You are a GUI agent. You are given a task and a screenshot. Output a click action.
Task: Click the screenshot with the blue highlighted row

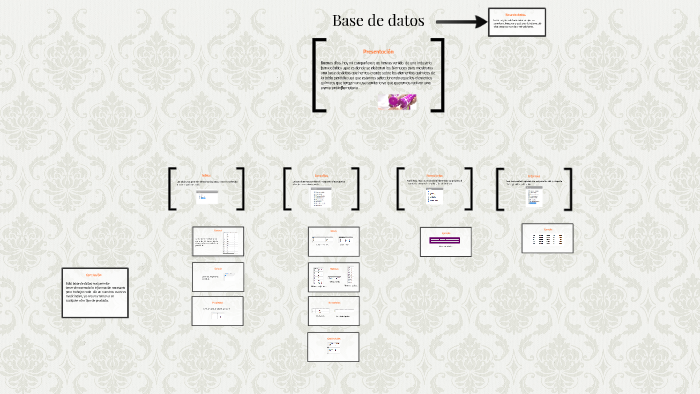click(x=534, y=196)
